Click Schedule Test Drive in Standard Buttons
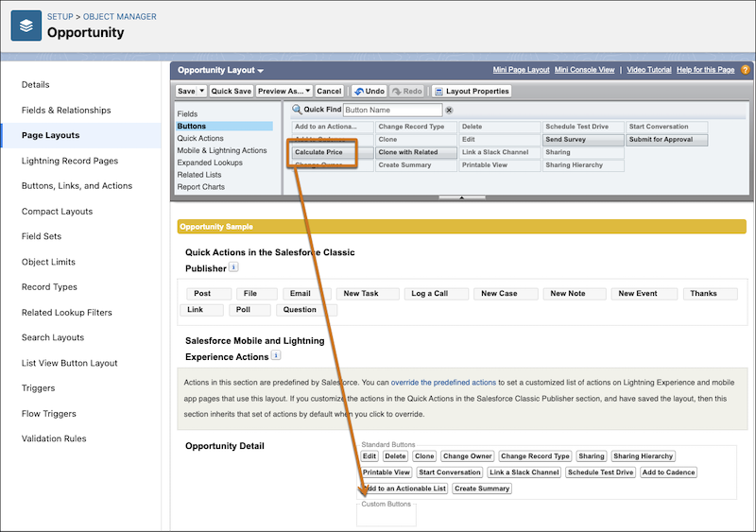The width and height of the screenshot is (756, 532). coord(600,472)
